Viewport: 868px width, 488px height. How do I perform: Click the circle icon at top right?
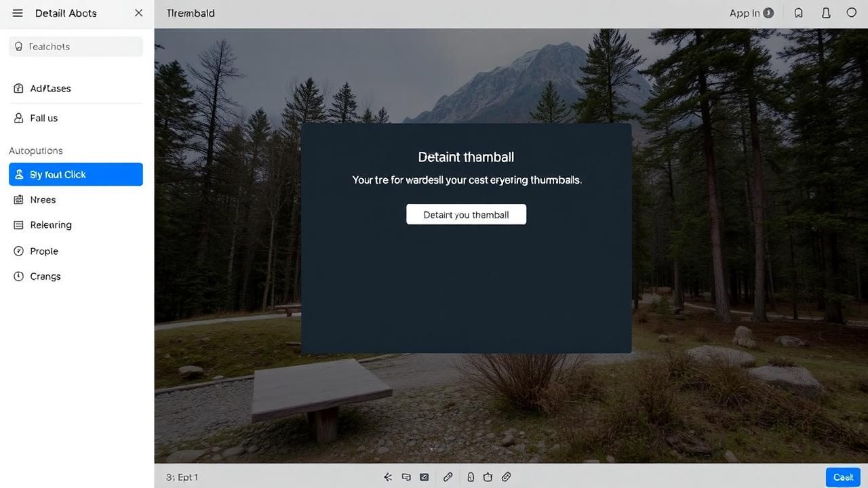point(852,13)
